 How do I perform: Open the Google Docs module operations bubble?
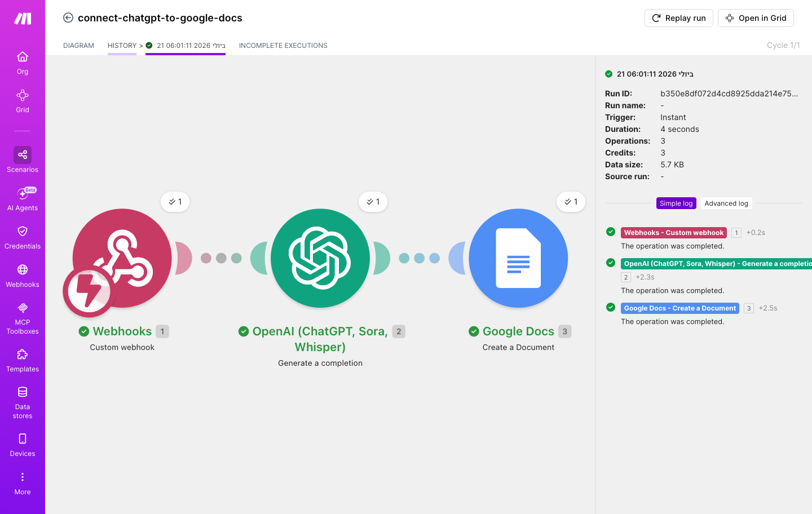click(571, 202)
